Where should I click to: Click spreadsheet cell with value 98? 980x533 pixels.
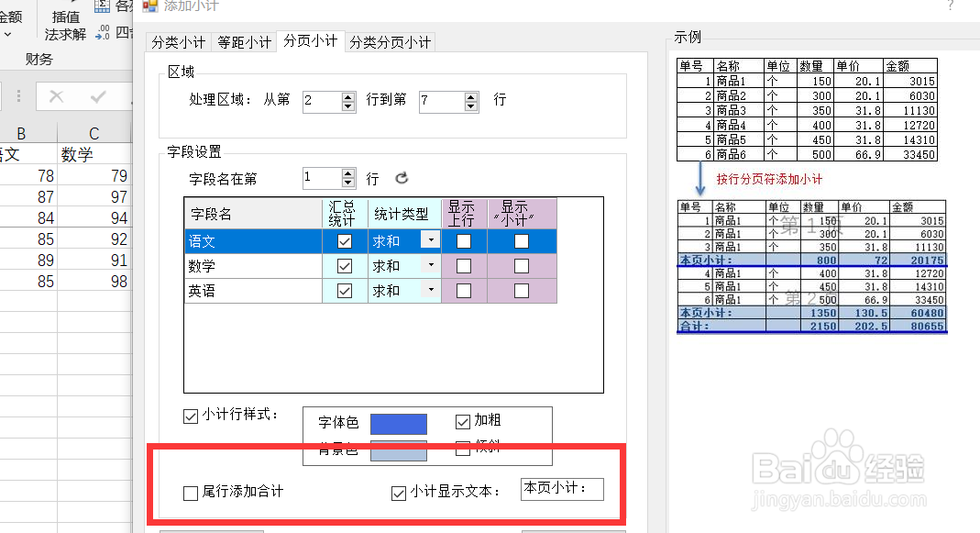(x=94, y=282)
